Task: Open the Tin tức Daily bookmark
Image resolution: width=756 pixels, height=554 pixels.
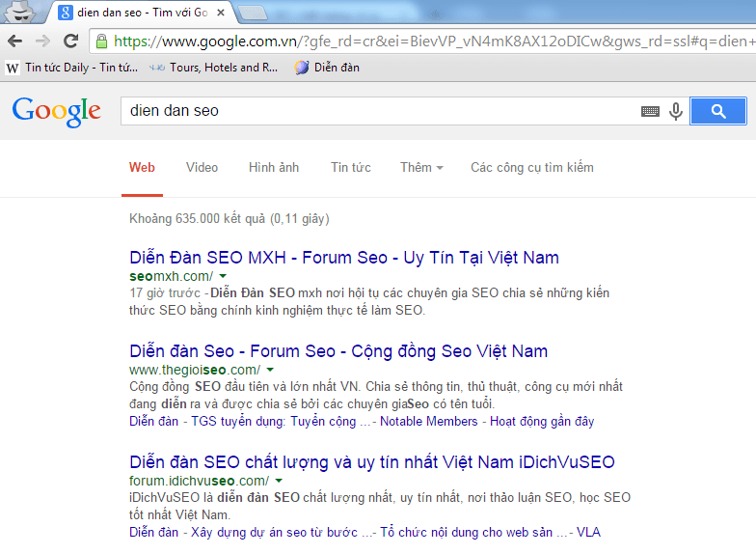Action: pos(73,68)
